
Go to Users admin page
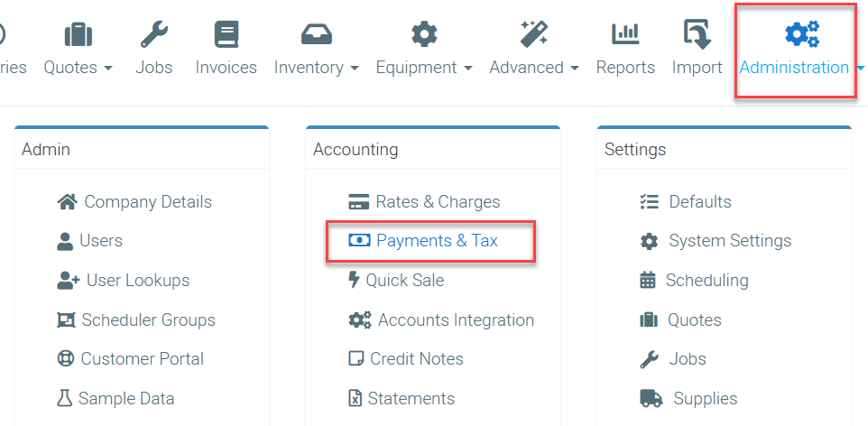(x=100, y=241)
